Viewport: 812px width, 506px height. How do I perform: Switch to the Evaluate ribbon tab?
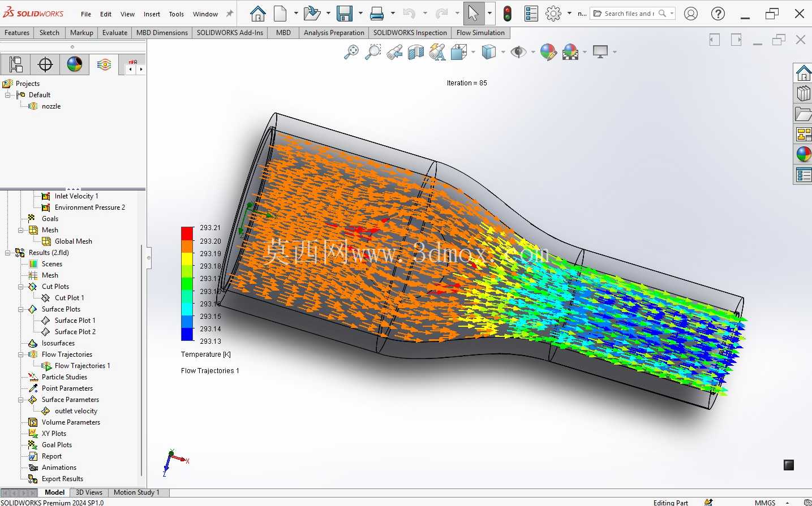(x=115, y=33)
